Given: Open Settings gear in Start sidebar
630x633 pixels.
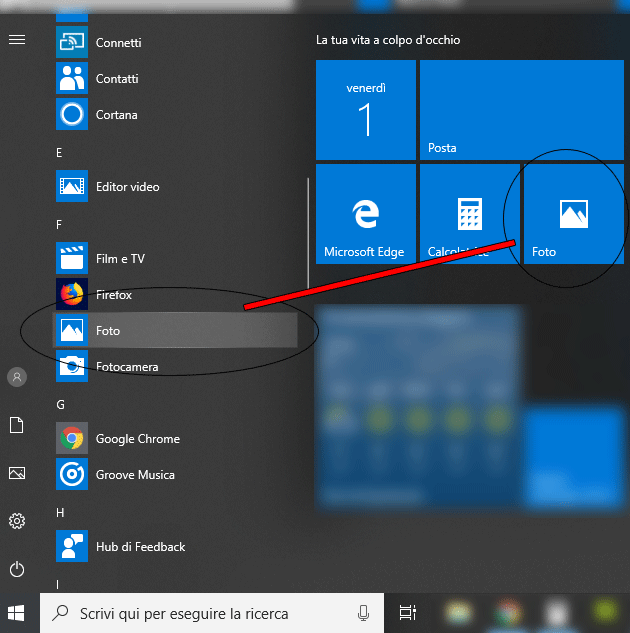Looking at the screenshot, I should [x=17, y=521].
